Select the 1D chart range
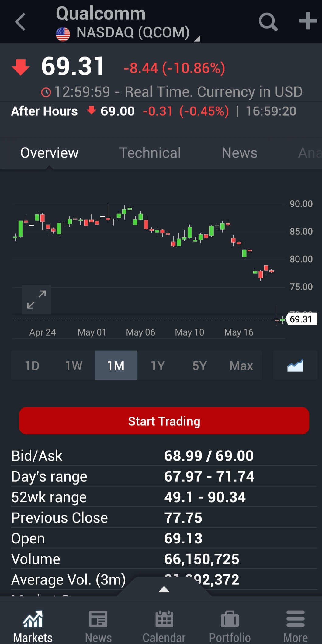Viewport: 322px width, 644px height. click(x=32, y=366)
